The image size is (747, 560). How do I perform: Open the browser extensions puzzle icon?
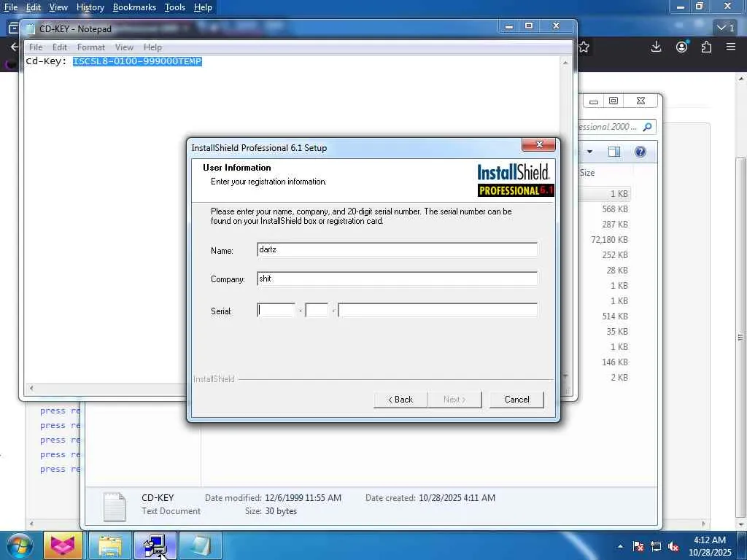tap(706, 47)
